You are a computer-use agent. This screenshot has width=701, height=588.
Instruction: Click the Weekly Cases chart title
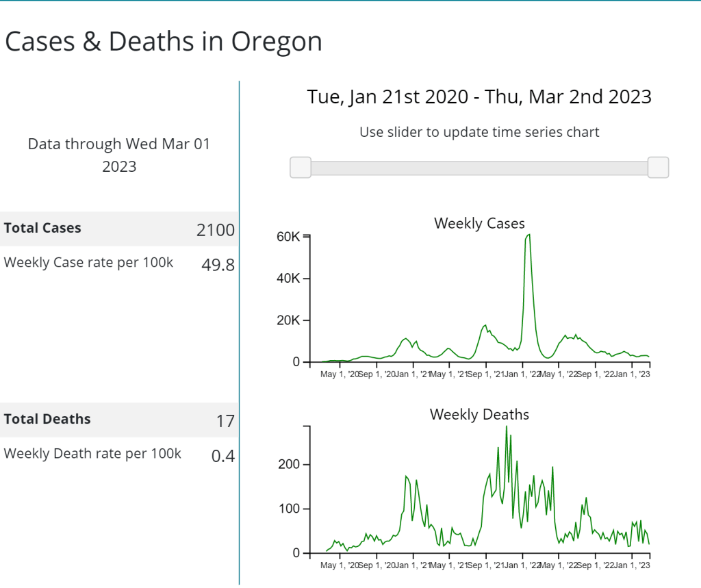(x=479, y=223)
